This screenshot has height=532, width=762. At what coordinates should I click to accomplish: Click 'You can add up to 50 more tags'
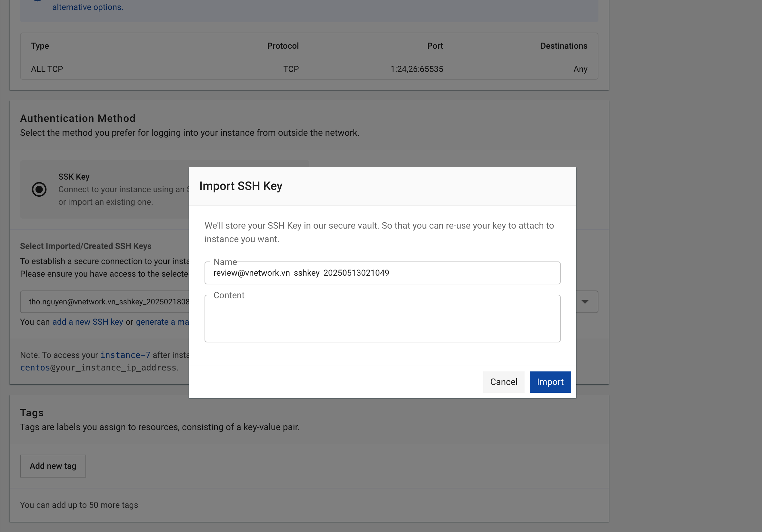click(x=79, y=505)
